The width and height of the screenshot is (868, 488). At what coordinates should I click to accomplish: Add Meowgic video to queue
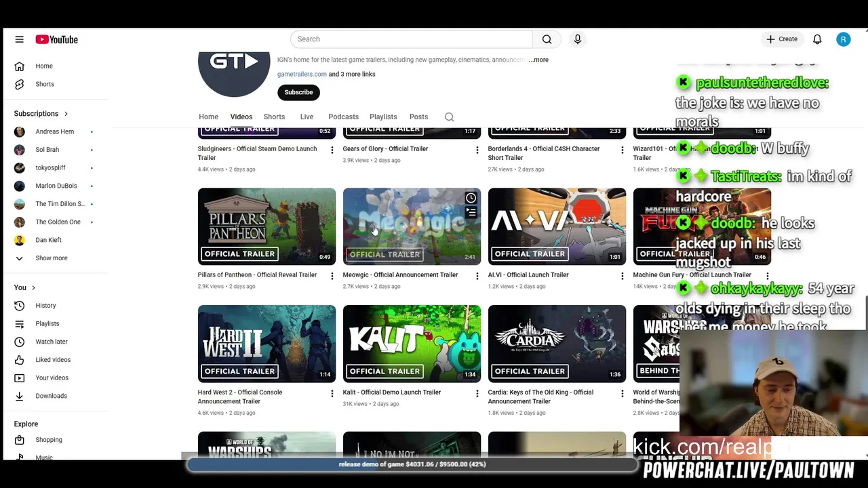click(x=471, y=213)
